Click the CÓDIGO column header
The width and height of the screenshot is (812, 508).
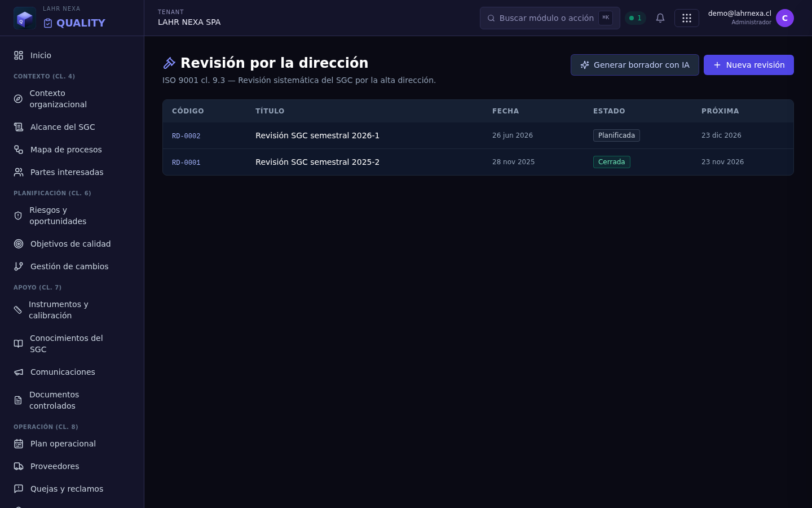click(x=188, y=111)
